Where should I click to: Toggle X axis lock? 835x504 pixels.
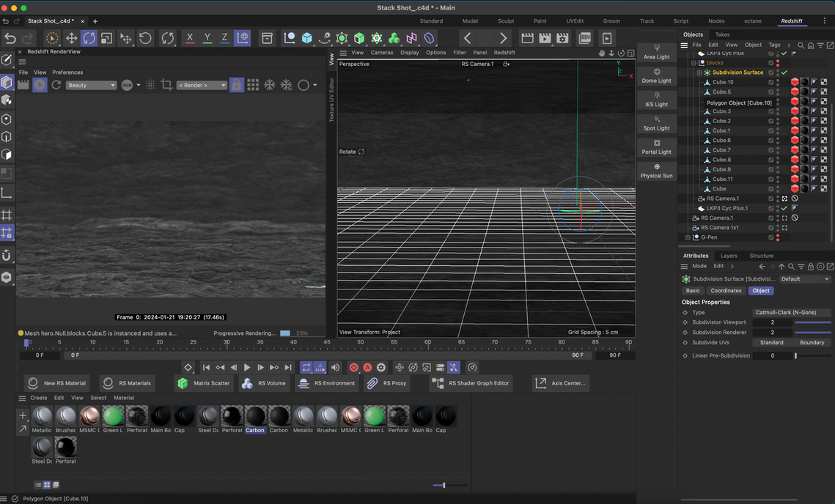click(190, 38)
